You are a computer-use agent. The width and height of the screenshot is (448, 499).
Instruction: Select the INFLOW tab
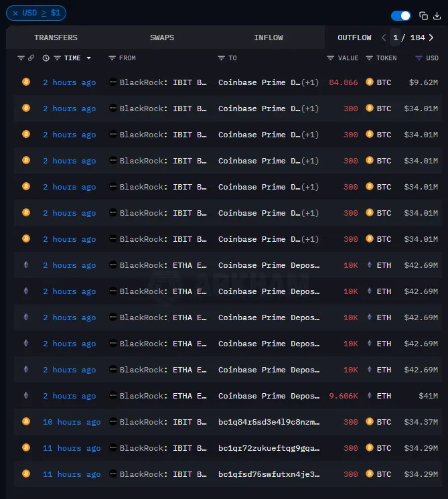268,38
